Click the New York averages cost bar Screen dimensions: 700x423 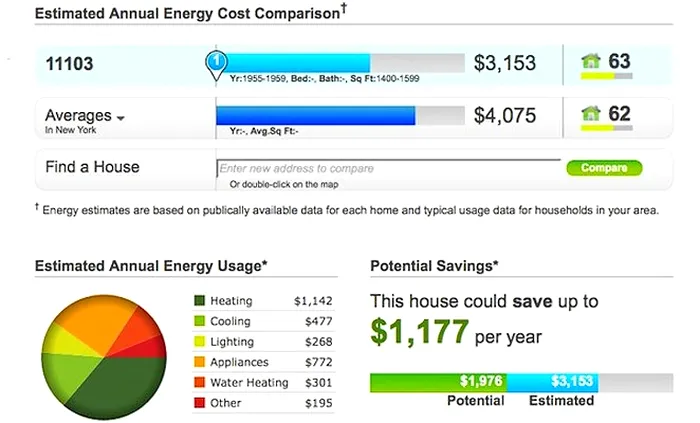(x=315, y=115)
